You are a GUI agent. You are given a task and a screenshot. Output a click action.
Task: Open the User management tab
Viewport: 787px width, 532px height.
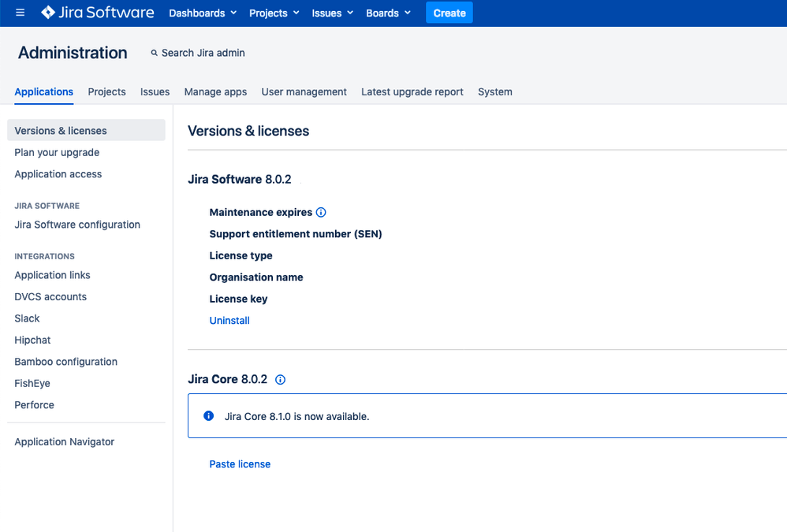[x=304, y=91]
